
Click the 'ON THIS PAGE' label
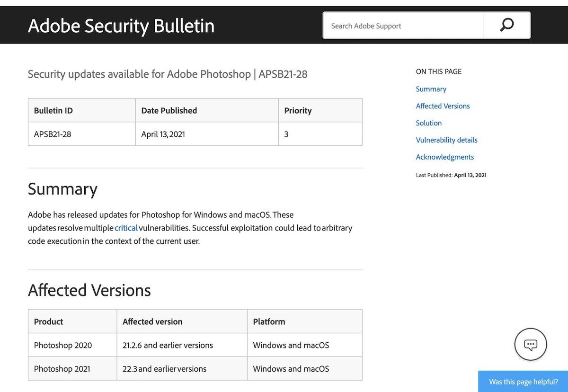(x=439, y=71)
